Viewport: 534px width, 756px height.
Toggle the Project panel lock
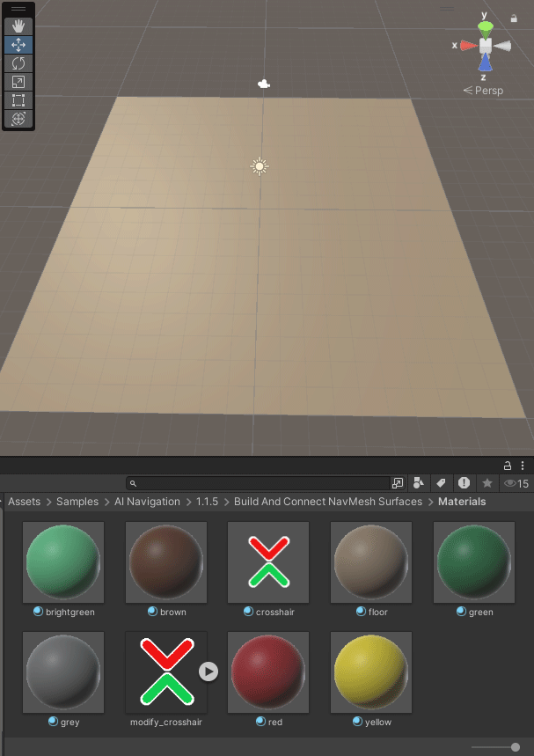click(507, 465)
